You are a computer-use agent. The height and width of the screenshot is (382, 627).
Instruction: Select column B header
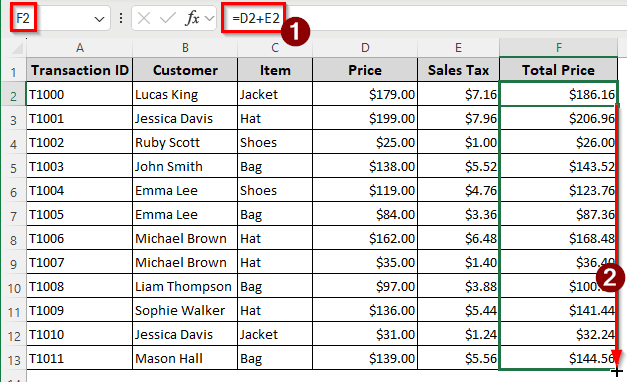[x=185, y=48]
